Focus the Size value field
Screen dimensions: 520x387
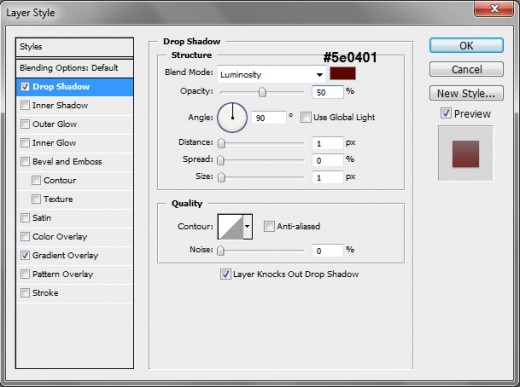pos(327,177)
